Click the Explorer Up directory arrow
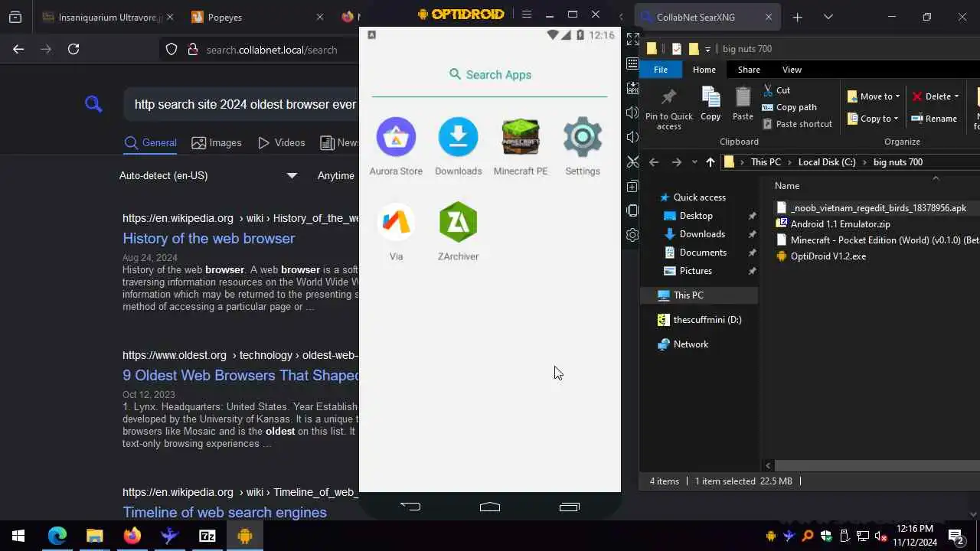Image resolution: width=980 pixels, height=551 pixels. tap(710, 162)
